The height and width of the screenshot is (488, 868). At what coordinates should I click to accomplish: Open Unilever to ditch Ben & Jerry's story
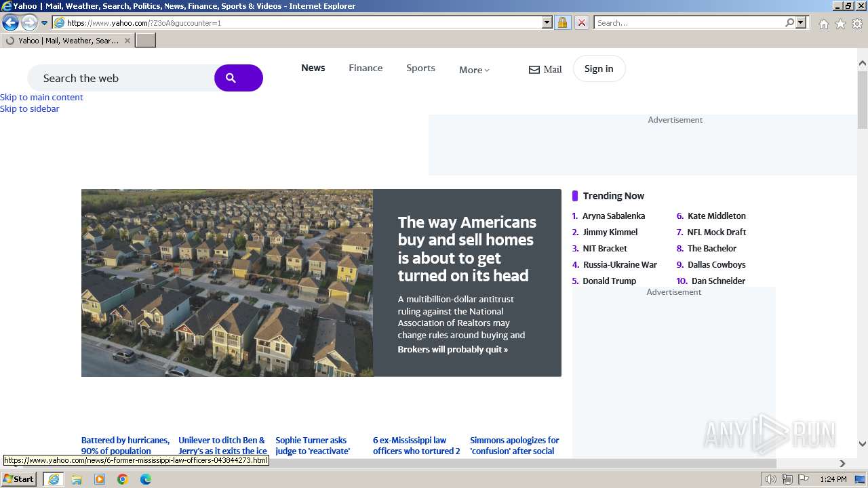click(222, 445)
